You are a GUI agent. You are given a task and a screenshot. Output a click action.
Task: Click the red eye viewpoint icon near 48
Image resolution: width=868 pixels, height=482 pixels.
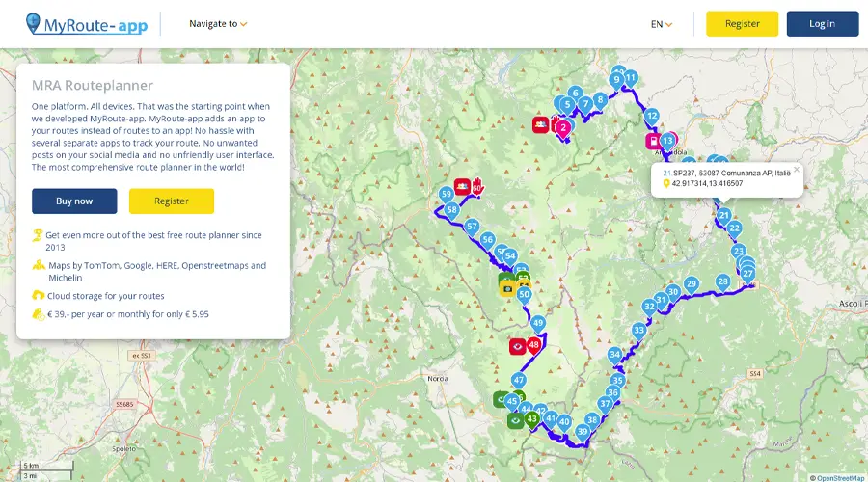pos(518,347)
